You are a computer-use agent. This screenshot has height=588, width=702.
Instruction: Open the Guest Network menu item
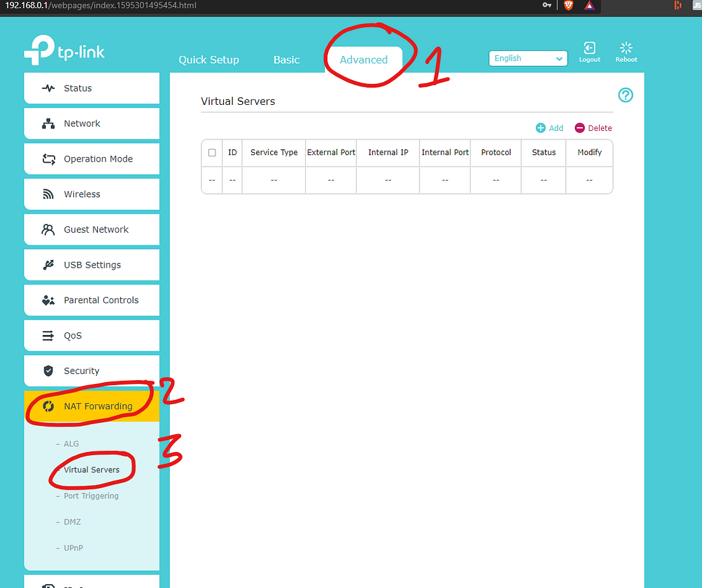coord(92,229)
